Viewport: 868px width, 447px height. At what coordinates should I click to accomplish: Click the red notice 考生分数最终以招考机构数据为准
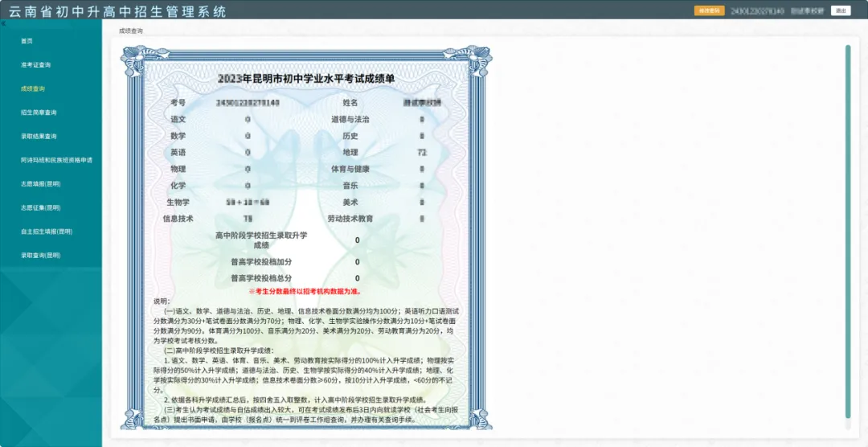305,291
